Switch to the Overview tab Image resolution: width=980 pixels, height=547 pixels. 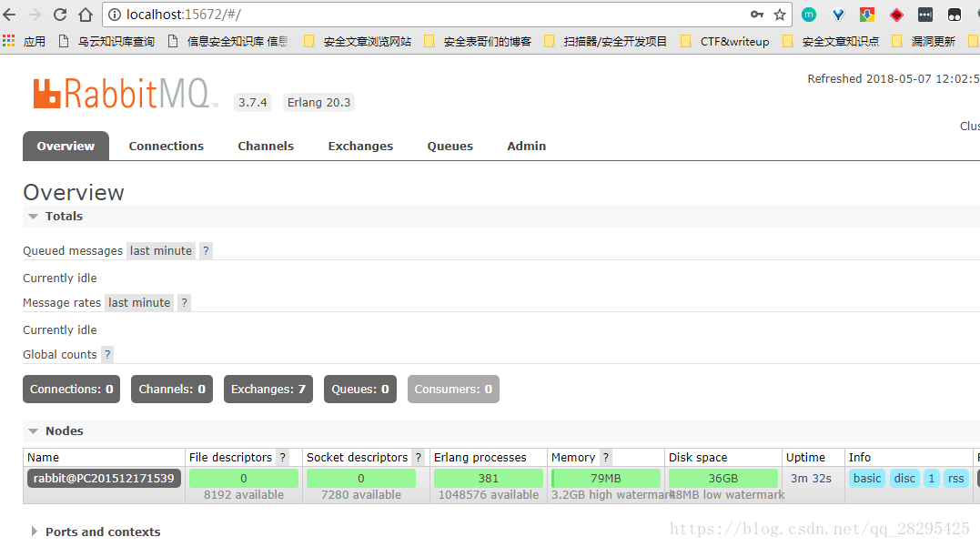coord(66,146)
